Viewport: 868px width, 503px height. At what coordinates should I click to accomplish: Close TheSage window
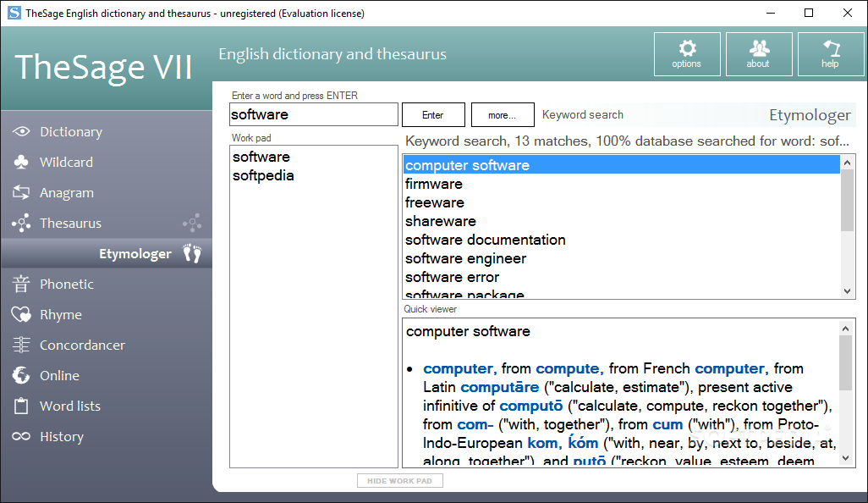click(848, 13)
